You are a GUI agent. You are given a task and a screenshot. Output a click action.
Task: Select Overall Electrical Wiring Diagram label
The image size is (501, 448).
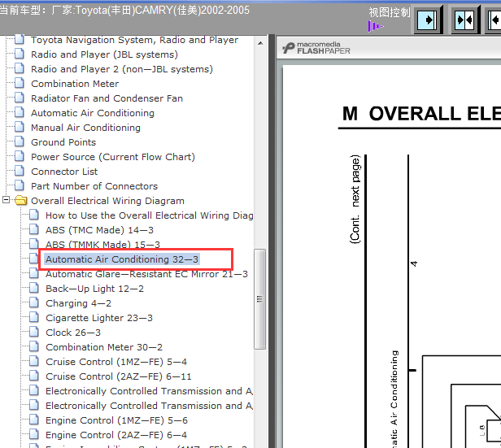107,201
